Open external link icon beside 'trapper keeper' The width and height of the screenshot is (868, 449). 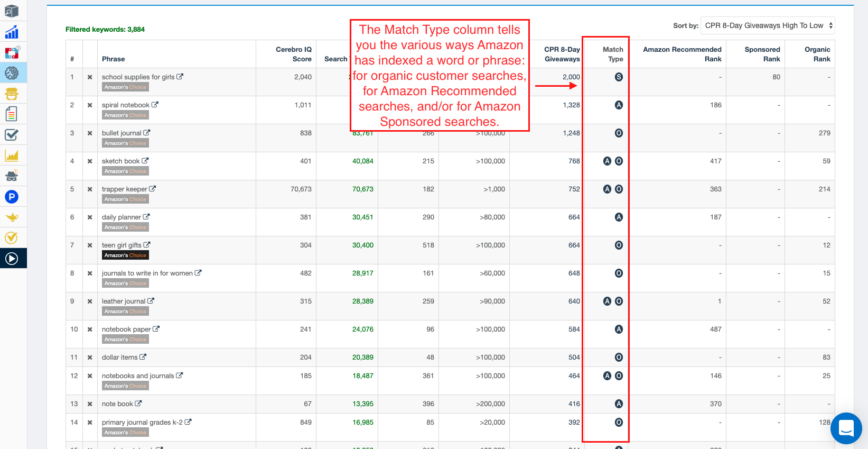[x=153, y=189]
